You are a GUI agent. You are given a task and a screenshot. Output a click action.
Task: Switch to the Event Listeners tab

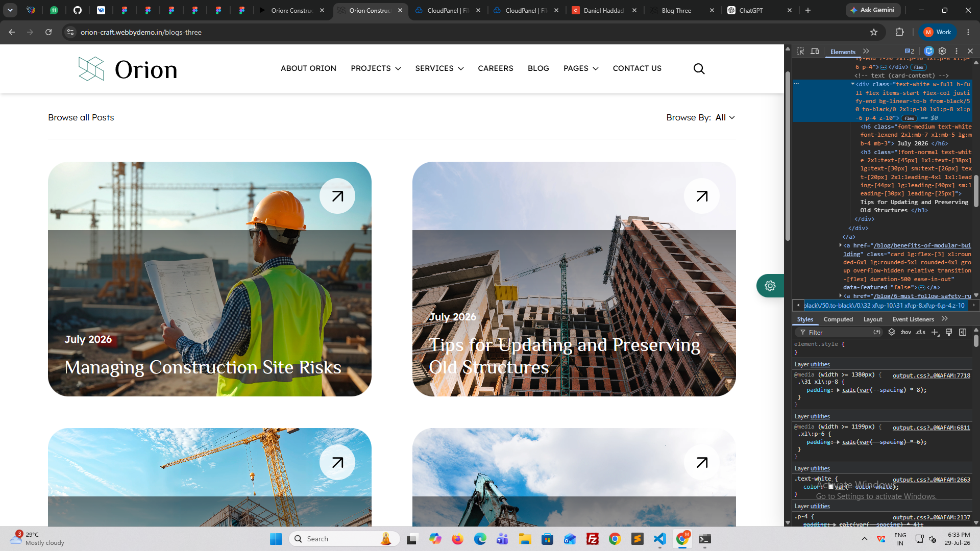pyautogui.click(x=913, y=319)
